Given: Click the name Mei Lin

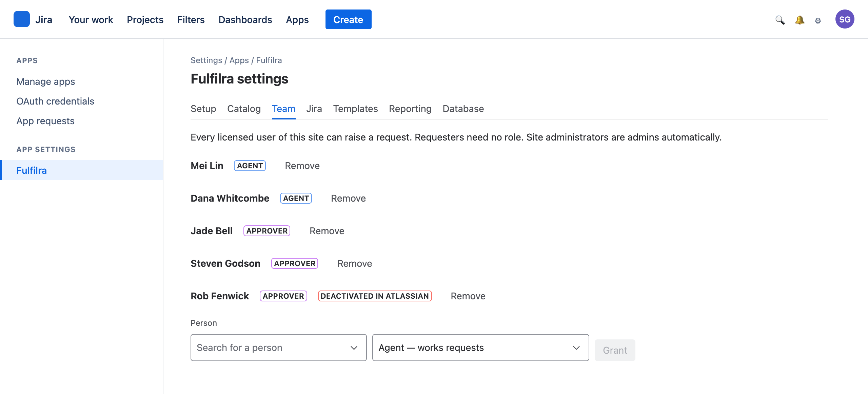Looking at the screenshot, I should [207, 166].
